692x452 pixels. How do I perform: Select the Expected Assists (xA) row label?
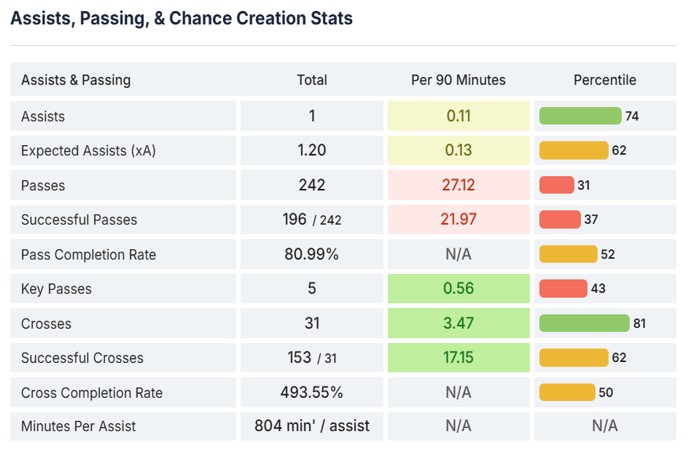pyautogui.click(x=88, y=150)
